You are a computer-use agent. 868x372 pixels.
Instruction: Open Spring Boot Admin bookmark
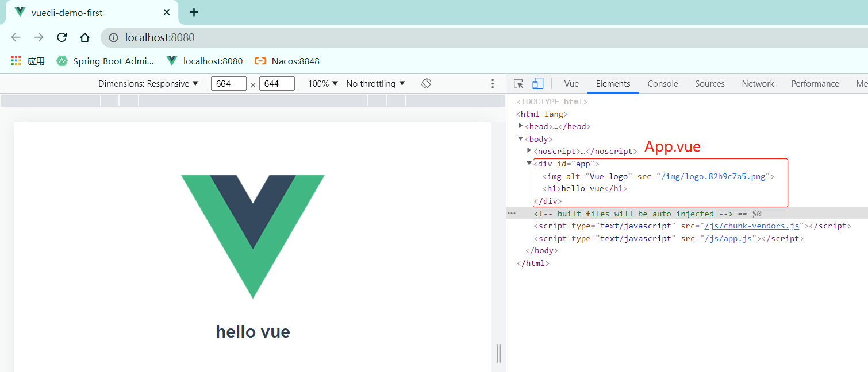pyautogui.click(x=105, y=61)
